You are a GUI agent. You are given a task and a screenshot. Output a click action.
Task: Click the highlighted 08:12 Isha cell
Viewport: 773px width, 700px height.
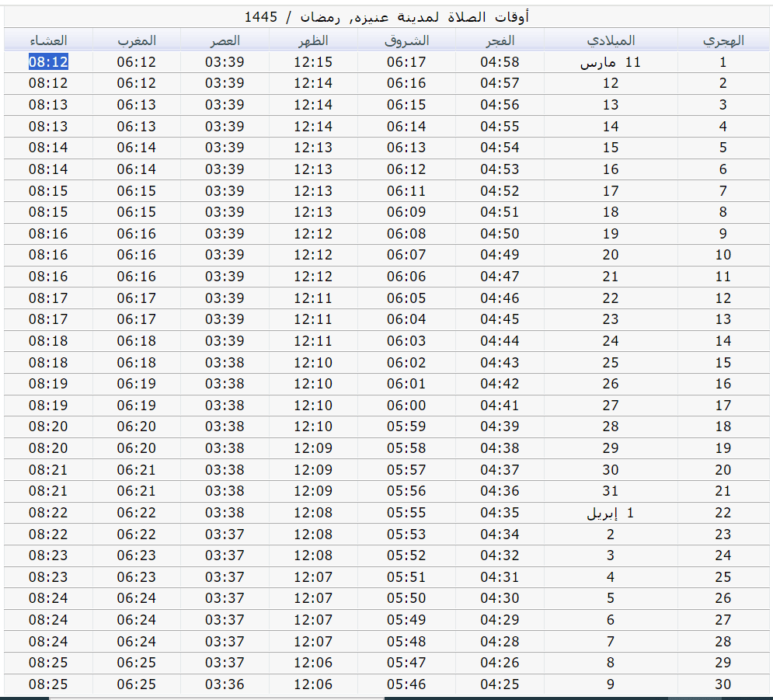click(48, 62)
